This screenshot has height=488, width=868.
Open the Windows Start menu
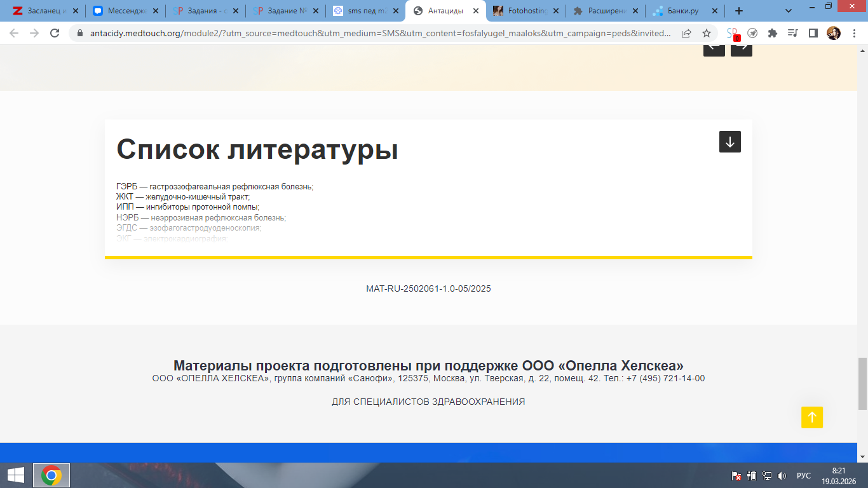[x=15, y=475]
